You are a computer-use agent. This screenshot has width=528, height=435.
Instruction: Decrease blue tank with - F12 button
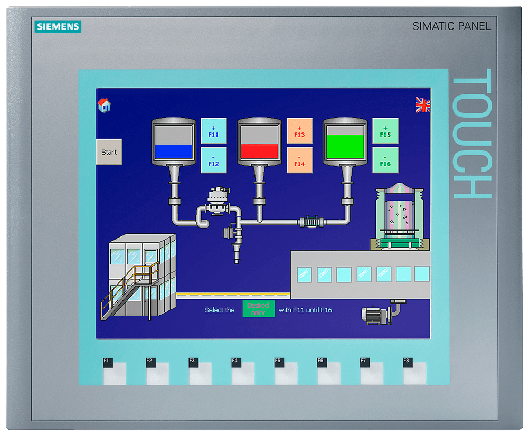coord(213,160)
